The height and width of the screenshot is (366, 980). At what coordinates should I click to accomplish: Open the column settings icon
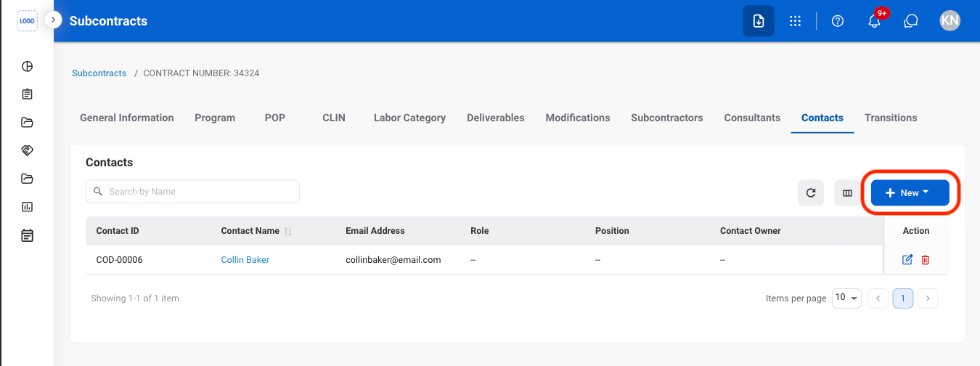pyautogui.click(x=847, y=193)
